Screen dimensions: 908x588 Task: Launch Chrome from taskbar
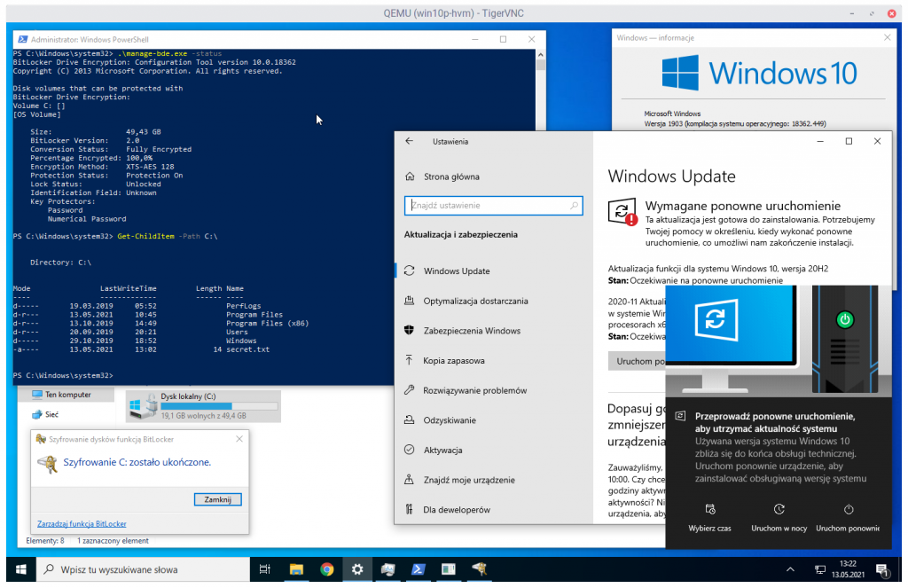pyautogui.click(x=326, y=570)
